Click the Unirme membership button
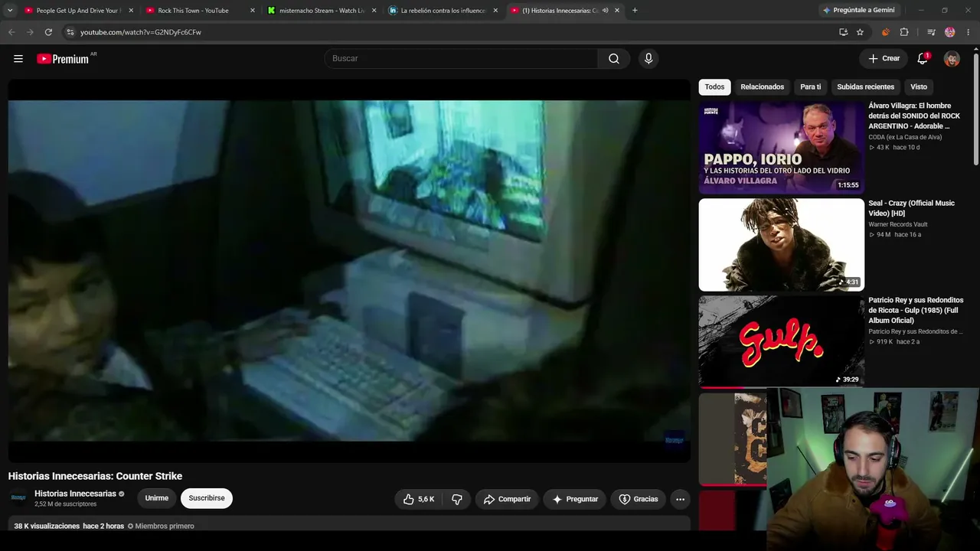The width and height of the screenshot is (980, 551). click(x=157, y=498)
